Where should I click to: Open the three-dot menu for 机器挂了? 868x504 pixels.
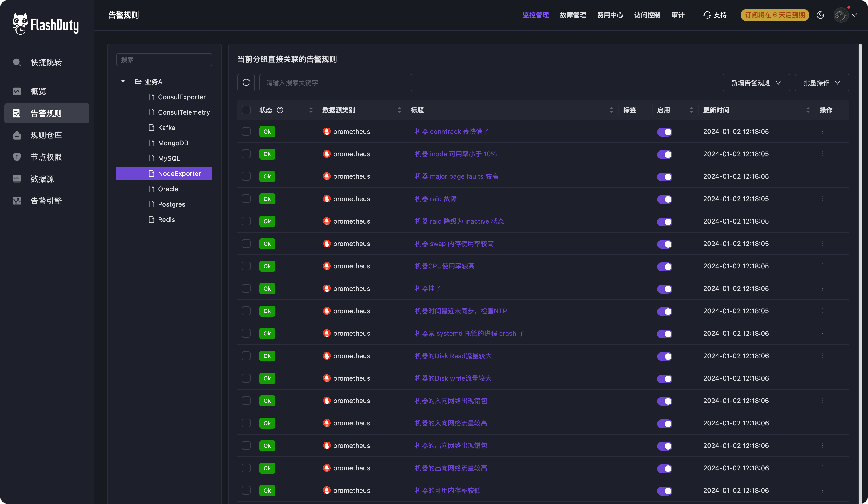tap(823, 289)
